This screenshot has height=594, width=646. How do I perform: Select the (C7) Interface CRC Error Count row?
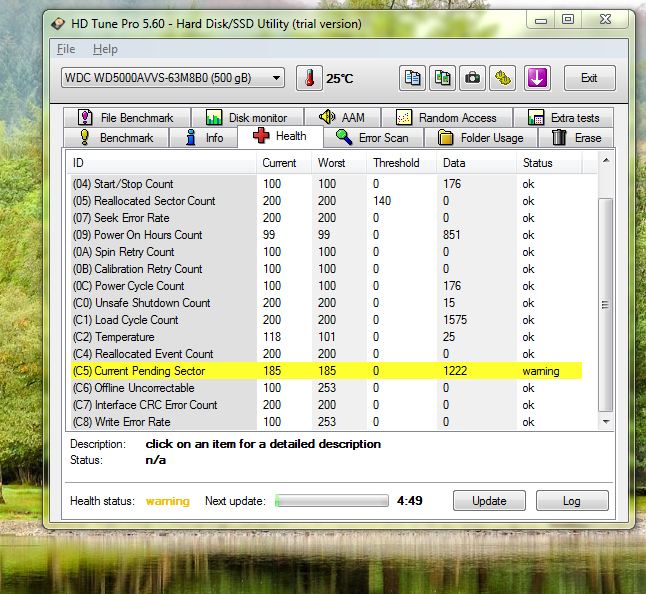click(325, 405)
